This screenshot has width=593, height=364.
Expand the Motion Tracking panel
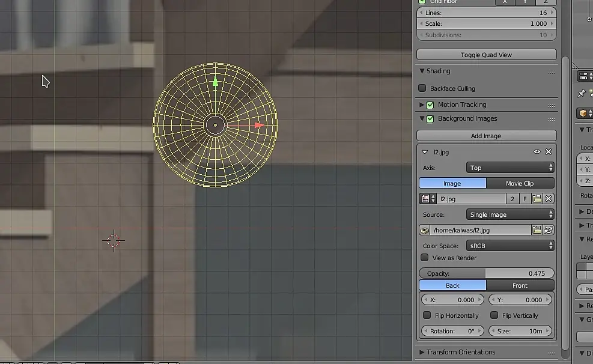422,105
